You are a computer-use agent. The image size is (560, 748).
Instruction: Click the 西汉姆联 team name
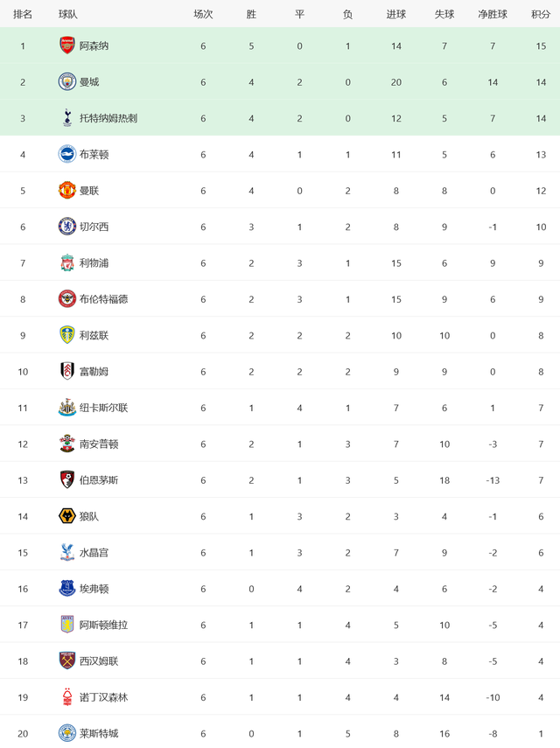[99, 661]
